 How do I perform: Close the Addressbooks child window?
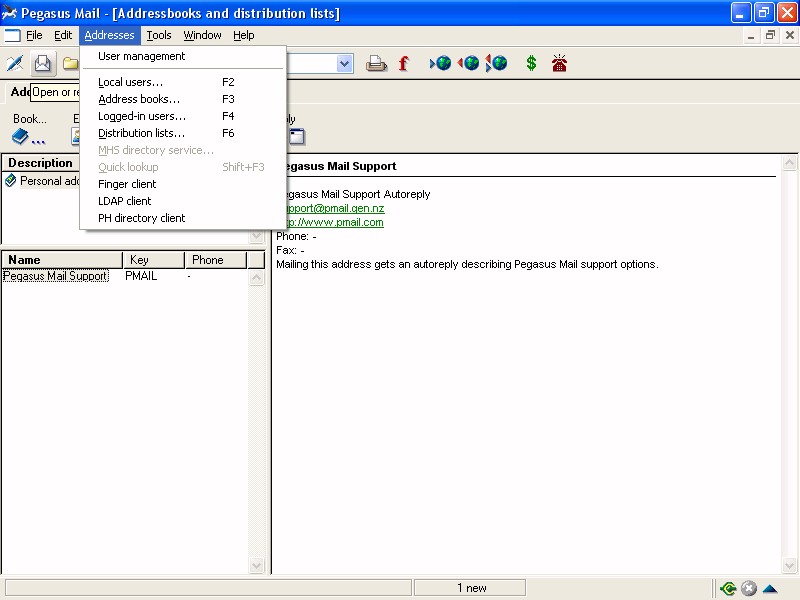(790, 35)
